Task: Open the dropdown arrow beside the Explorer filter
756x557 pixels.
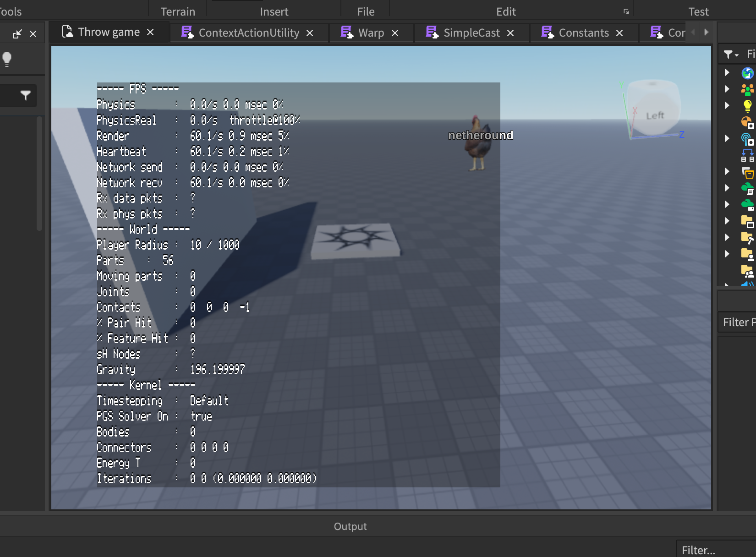Action: [737, 54]
